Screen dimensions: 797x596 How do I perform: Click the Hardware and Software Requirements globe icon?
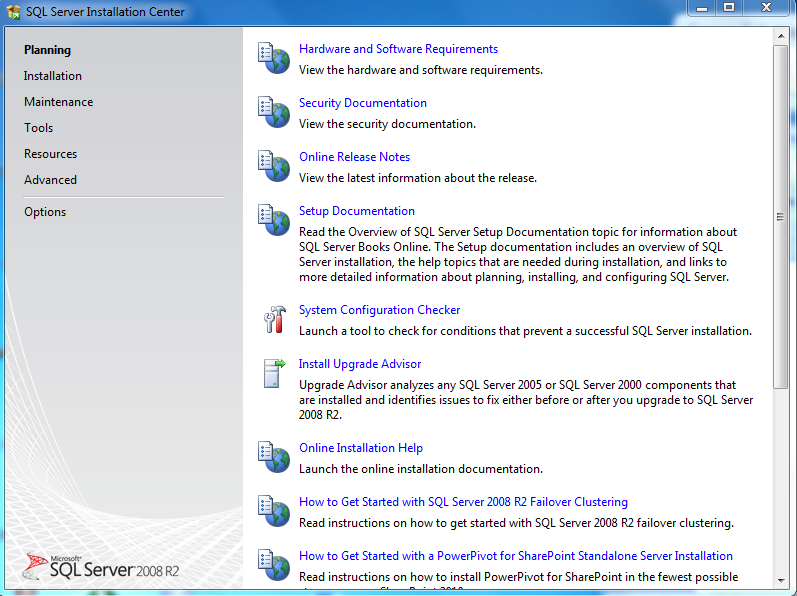click(274, 58)
